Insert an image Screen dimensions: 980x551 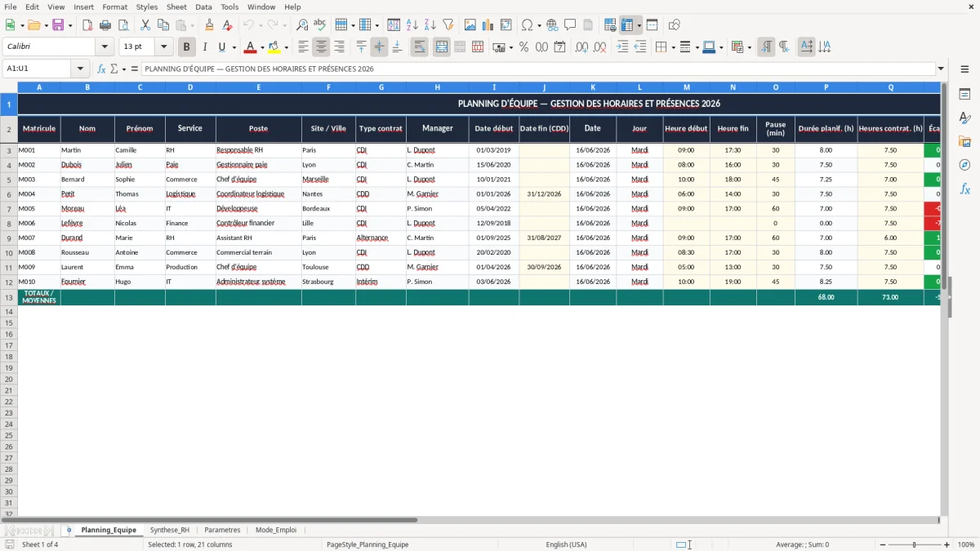470,25
